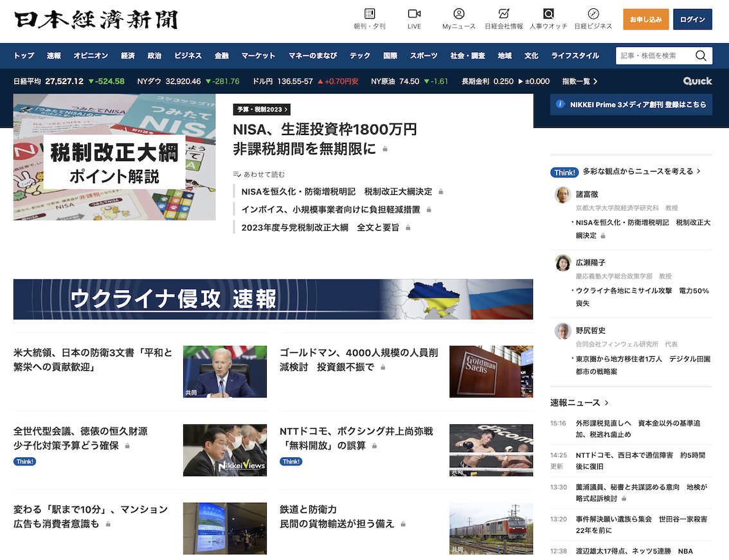
Task: Open 事件解決願い遺族ら集会 news item
Action: (641, 525)
